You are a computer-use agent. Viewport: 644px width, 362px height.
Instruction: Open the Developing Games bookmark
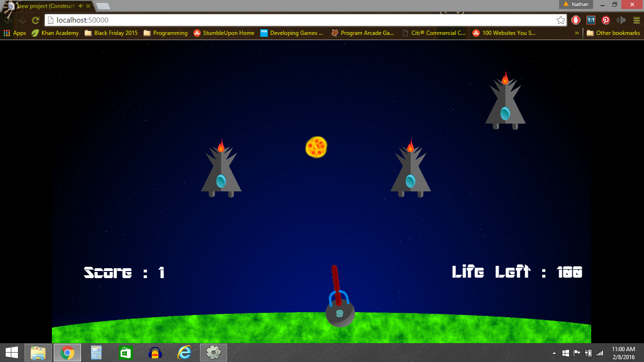tap(292, 33)
